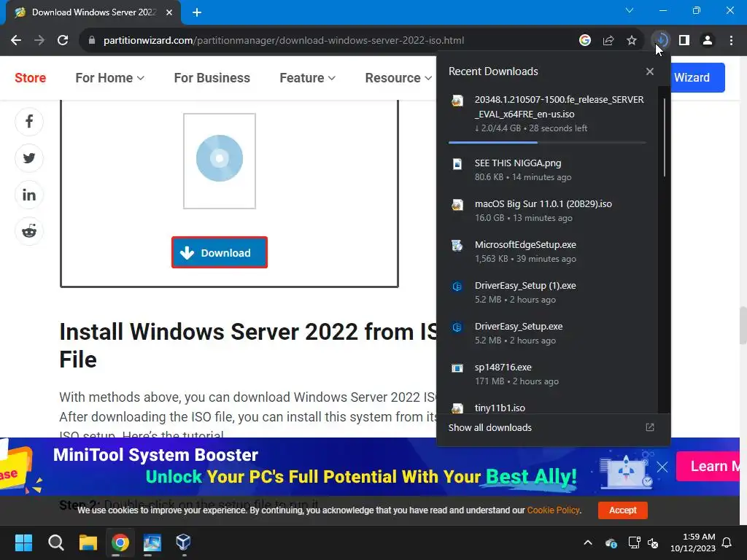Accept the cookie notice
The width and height of the screenshot is (747, 560).
pyautogui.click(x=623, y=510)
